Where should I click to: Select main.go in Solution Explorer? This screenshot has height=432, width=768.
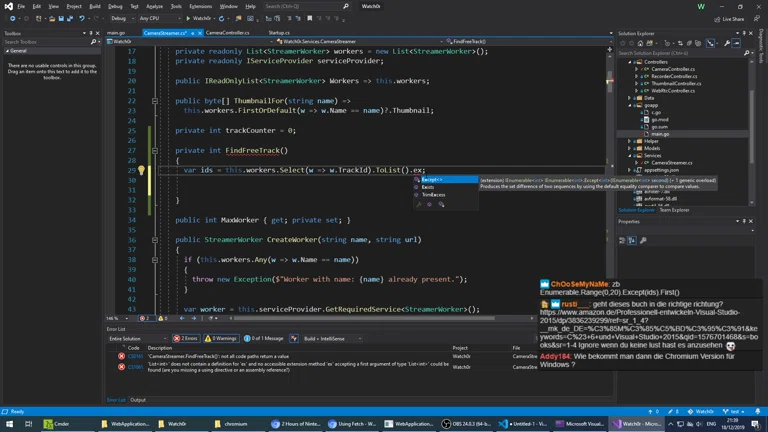click(x=660, y=134)
